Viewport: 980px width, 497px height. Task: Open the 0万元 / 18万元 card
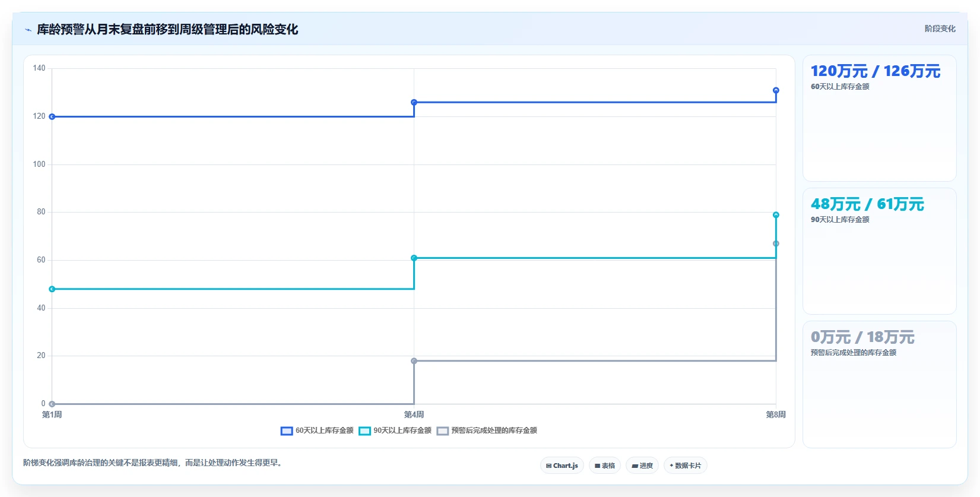pyautogui.click(x=879, y=384)
